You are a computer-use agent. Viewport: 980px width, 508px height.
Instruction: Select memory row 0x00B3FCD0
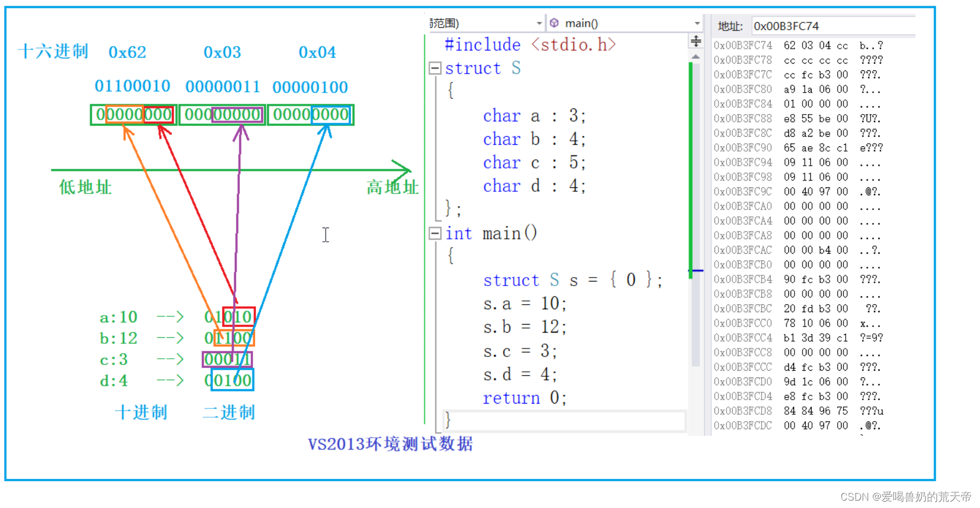799,381
